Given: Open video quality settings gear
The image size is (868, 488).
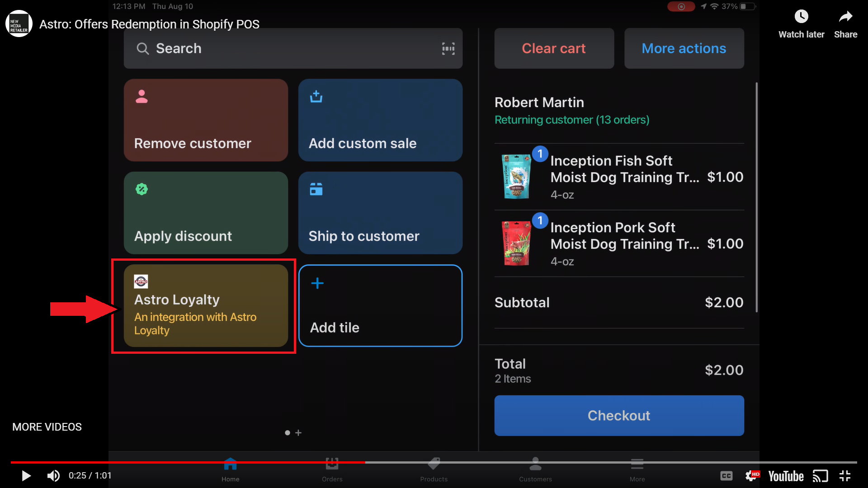Looking at the screenshot, I should [752, 476].
